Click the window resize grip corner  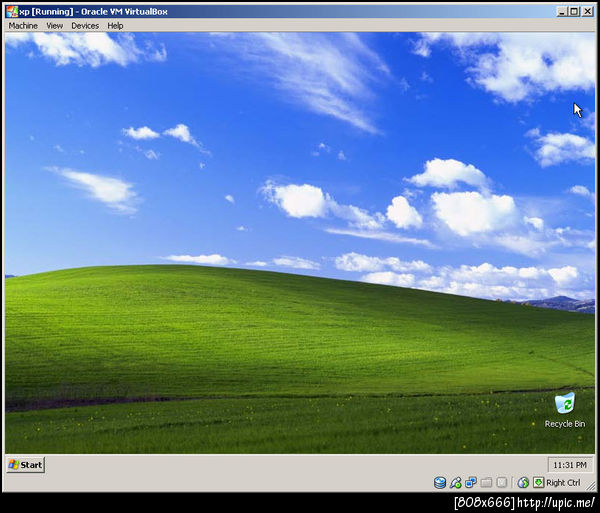591,485
